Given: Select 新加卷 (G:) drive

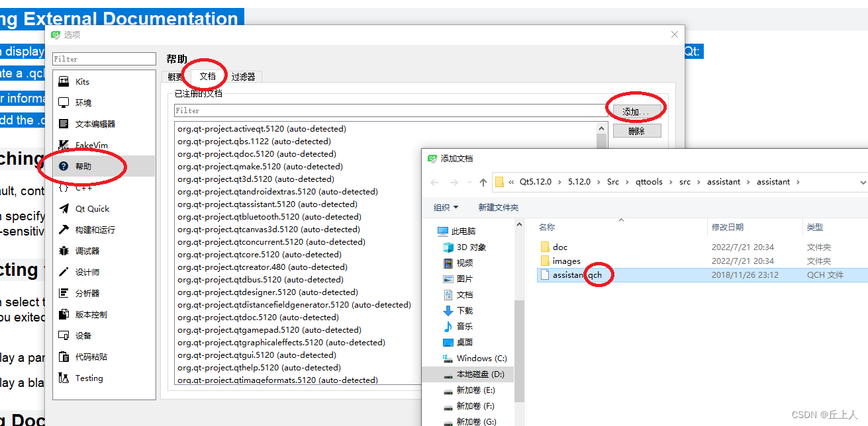Looking at the screenshot, I should [x=469, y=421].
